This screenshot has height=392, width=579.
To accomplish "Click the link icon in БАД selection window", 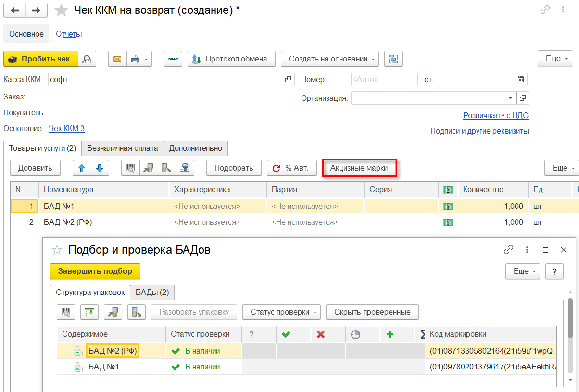I will [508, 250].
